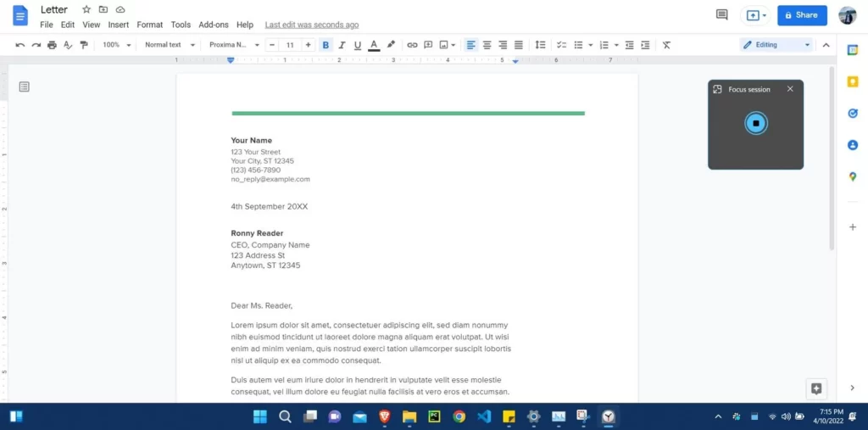Open the highlight color marker
Image resolution: width=868 pixels, height=430 pixels.
click(391, 45)
